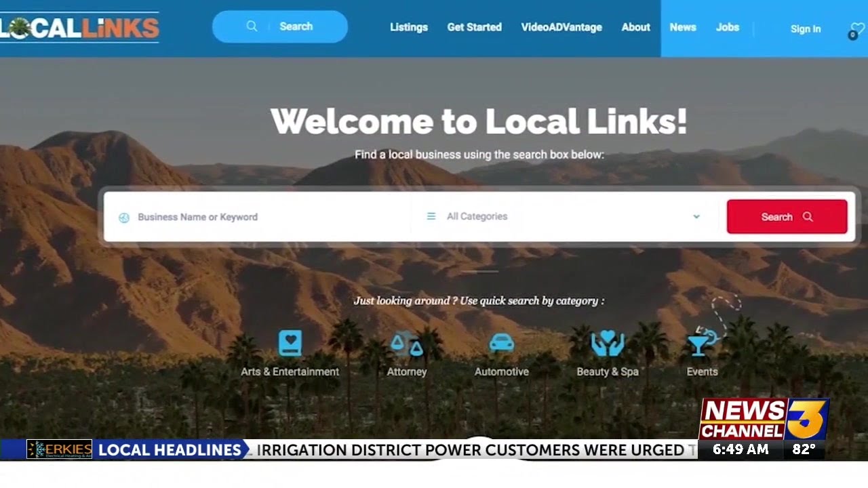Click the Events category label
This screenshot has height=488, width=868.
tap(702, 371)
